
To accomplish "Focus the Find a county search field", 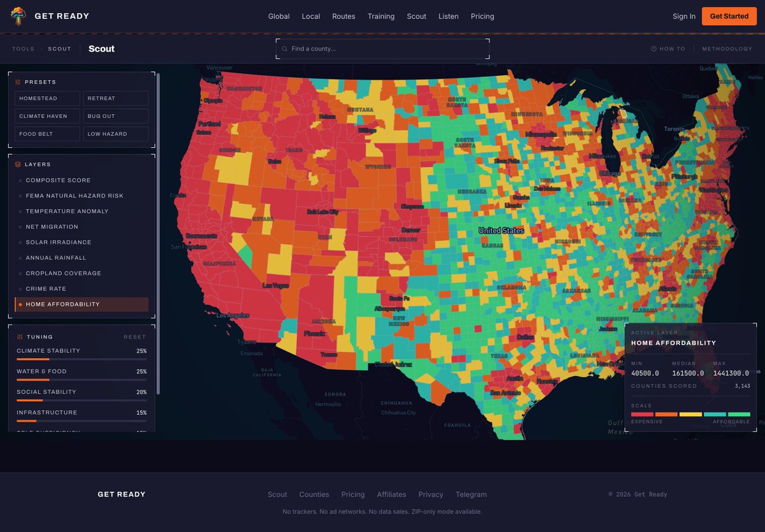I will [x=382, y=48].
